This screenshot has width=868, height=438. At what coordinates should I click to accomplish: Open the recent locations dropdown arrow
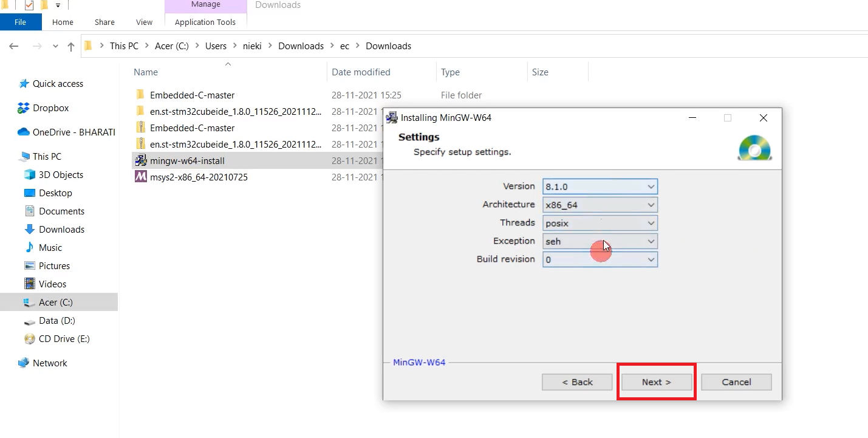[x=55, y=46]
